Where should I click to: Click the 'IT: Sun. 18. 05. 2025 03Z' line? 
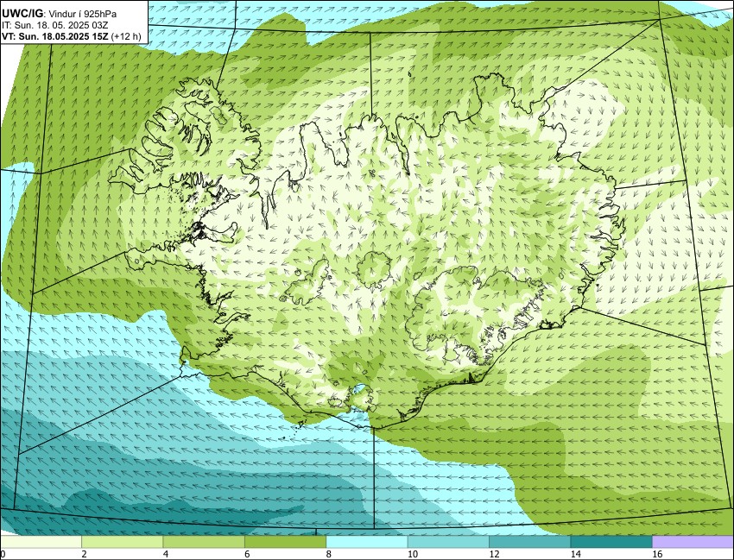point(54,26)
